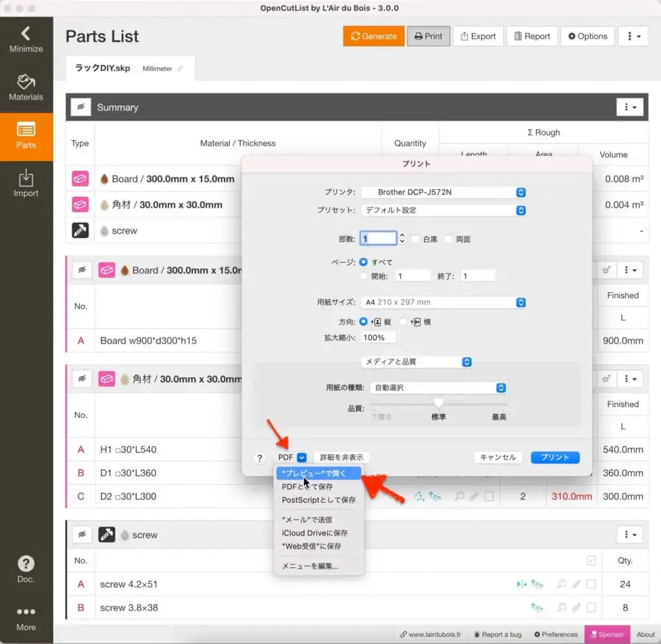This screenshot has width=661, height=644.
Task: Open the メディアと品質 section dropdown
Action: click(x=416, y=361)
